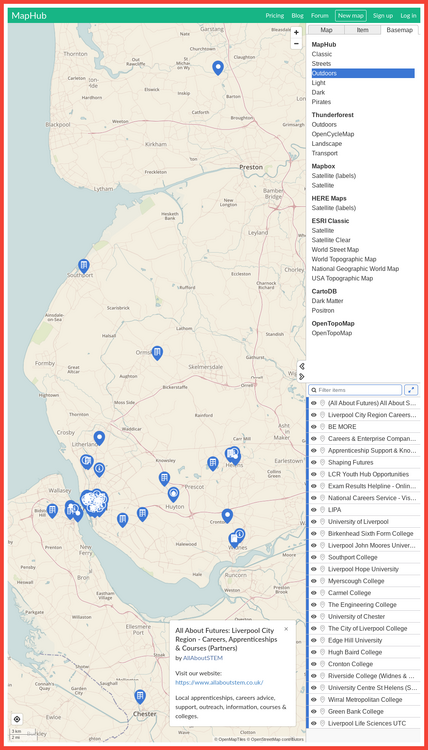Select Thunderforest OpenCycleMap basemap
The width and height of the screenshot is (428, 750).
333,134
